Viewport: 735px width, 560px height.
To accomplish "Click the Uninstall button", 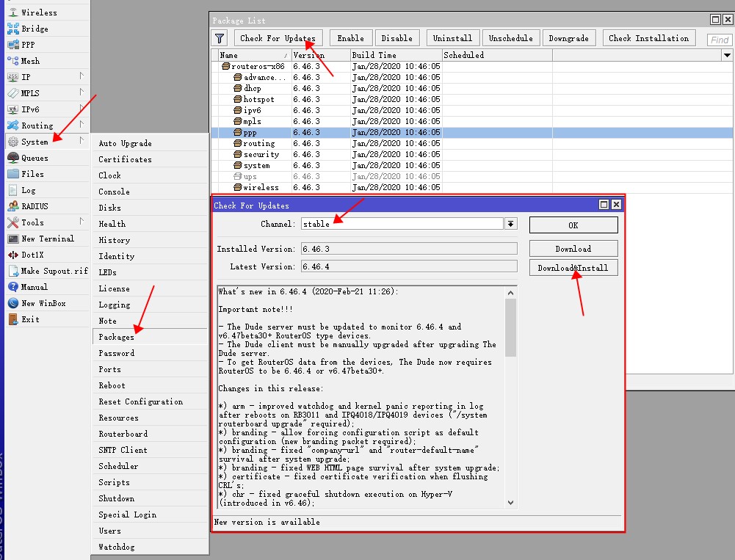I will tap(453, 38).
